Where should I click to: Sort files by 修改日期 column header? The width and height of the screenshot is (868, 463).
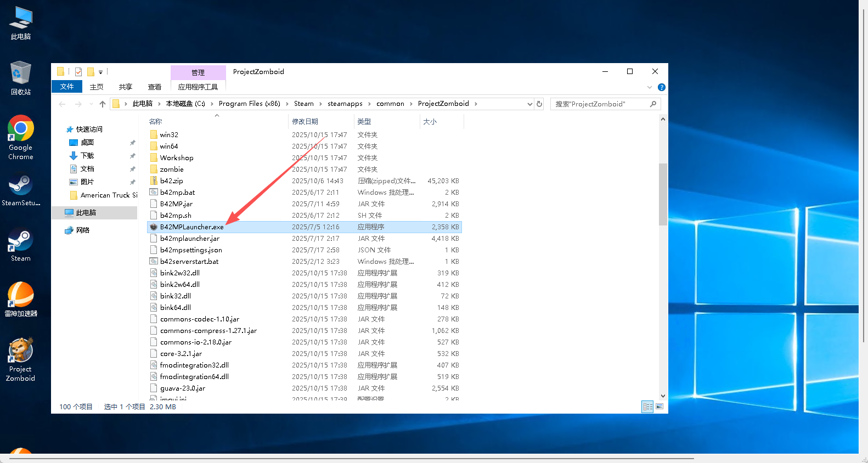tap(305, 121)
